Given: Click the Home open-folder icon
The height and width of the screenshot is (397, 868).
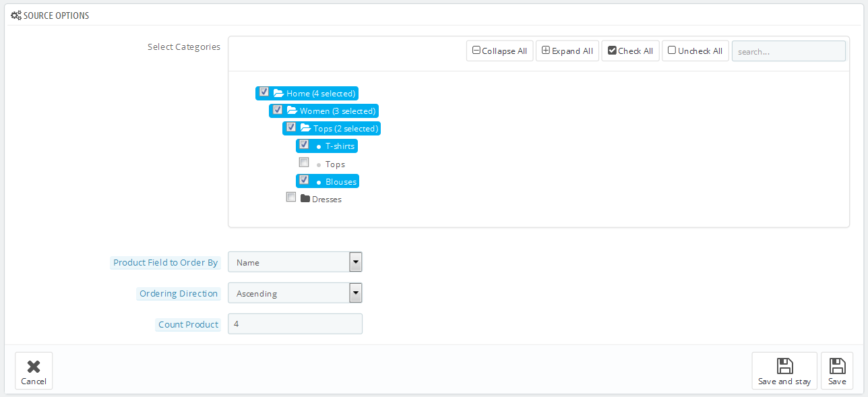Looking at the screenshot, I should pyautogui.click(x=278, y=94).
